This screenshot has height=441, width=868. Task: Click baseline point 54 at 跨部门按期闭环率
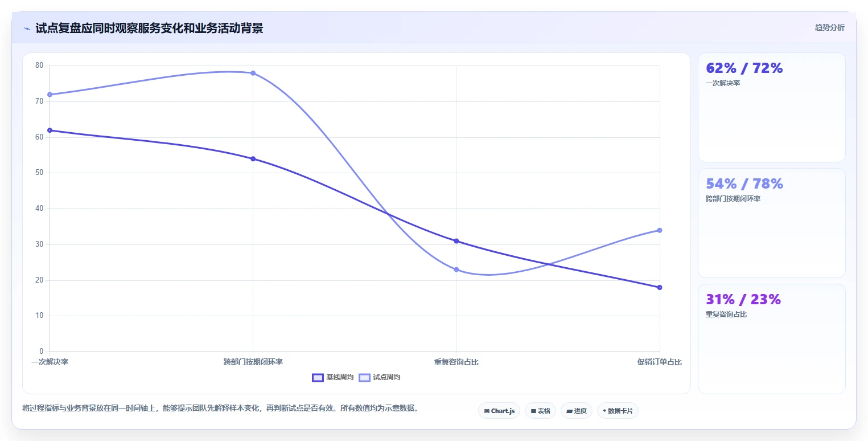pyautogui.click(x=253, y=159)
